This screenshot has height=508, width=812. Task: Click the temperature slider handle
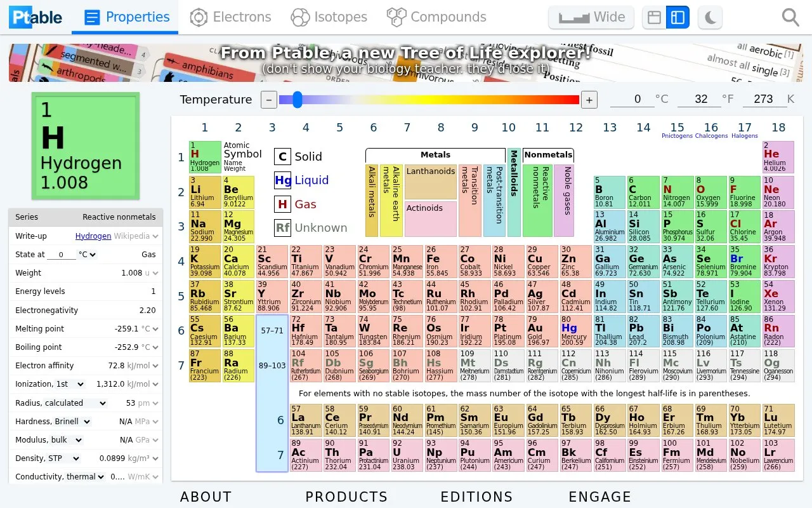coord(297,100)
